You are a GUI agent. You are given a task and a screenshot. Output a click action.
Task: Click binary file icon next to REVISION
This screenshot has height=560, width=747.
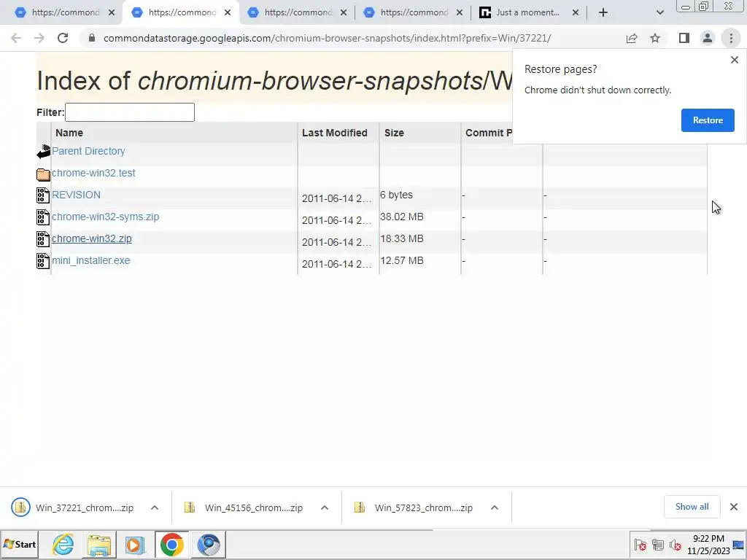[43, 195]
